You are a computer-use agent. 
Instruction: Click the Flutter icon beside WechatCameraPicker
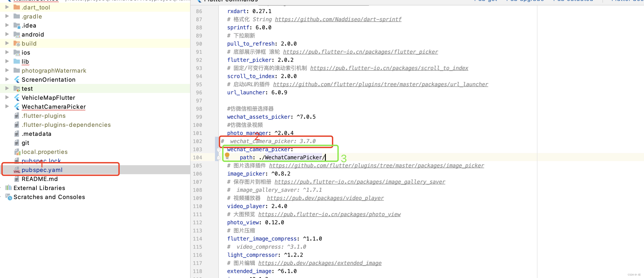(x=16, y=107)
